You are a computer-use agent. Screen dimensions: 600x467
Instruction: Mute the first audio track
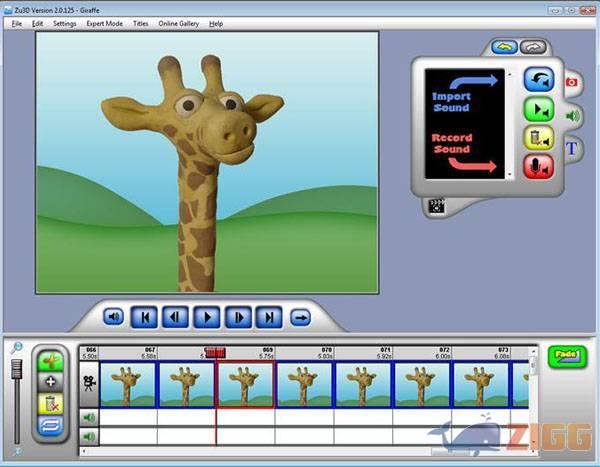click(90, 417)
